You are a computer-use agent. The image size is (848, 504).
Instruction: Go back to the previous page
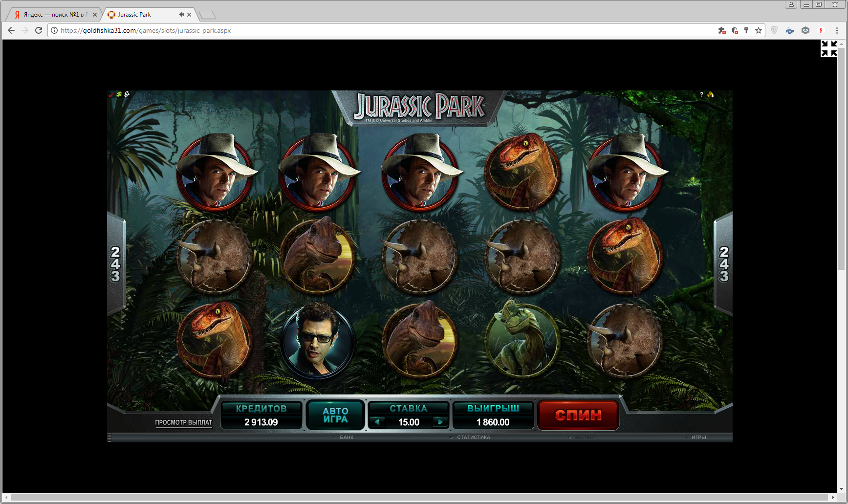pos(11,30)
